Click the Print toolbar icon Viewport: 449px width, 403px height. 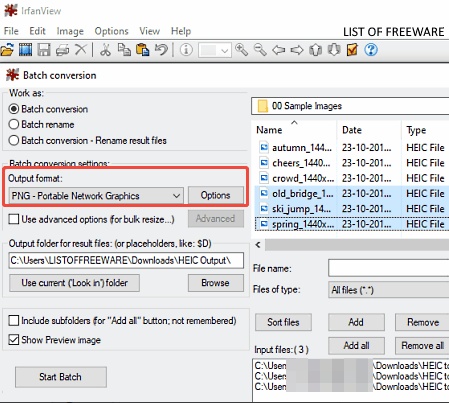(62, 50)
